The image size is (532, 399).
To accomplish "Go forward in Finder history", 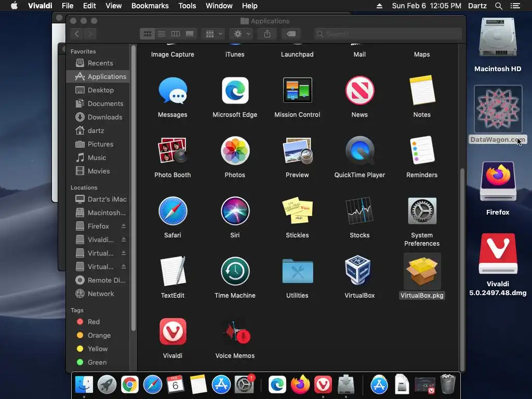I will (x=90, y=34).
